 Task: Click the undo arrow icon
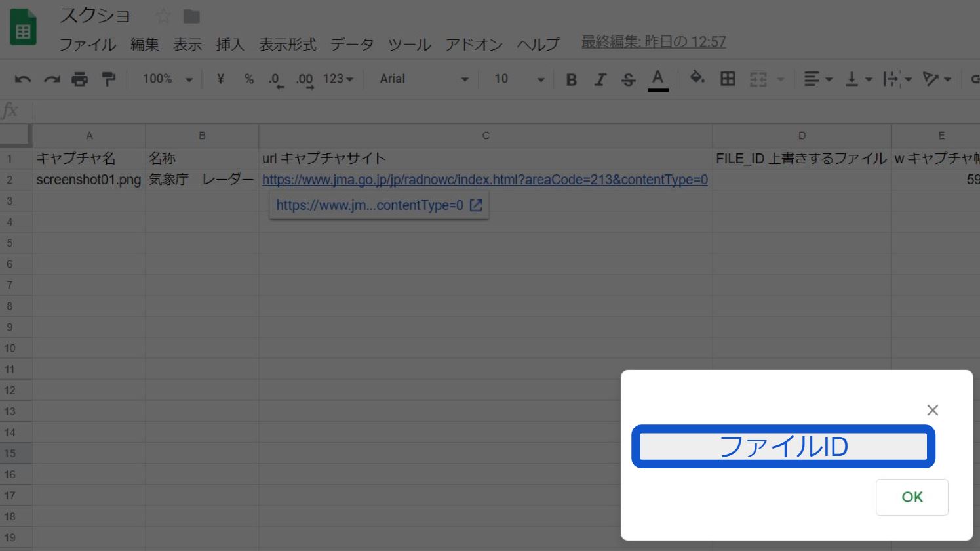pos(23,79)
